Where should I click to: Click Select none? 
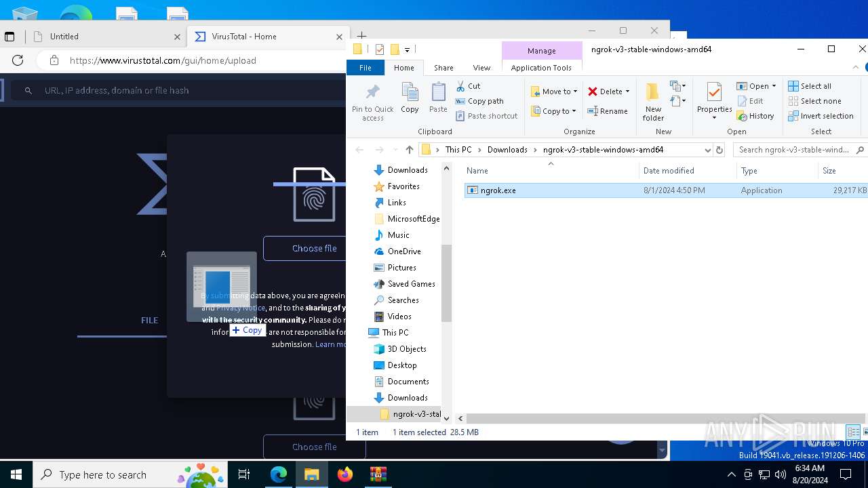(x=814, y=101)
